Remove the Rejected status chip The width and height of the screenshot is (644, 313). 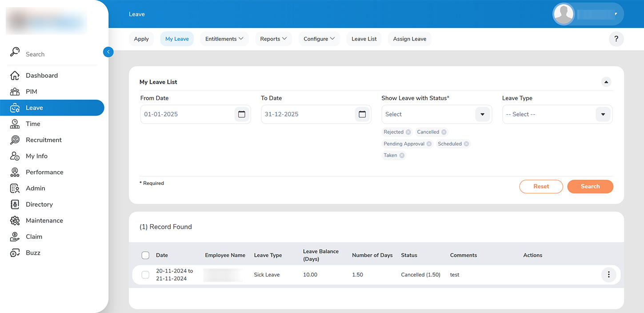pos(408,132)
